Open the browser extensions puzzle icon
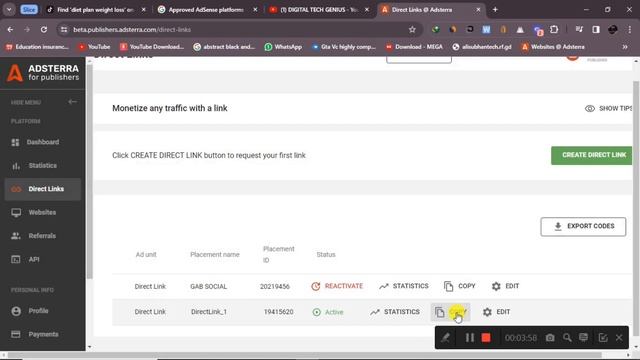The width and height of the screenshot is (640, 360). pyautogui.click(x=554, y=29)
